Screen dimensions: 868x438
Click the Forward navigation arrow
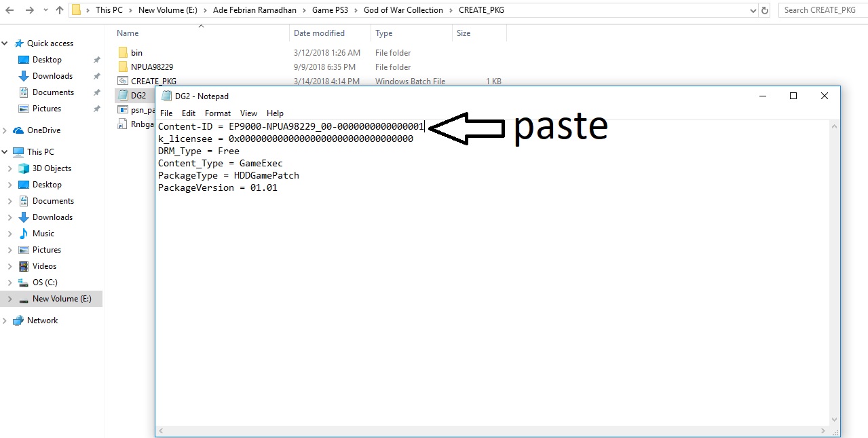30,10
